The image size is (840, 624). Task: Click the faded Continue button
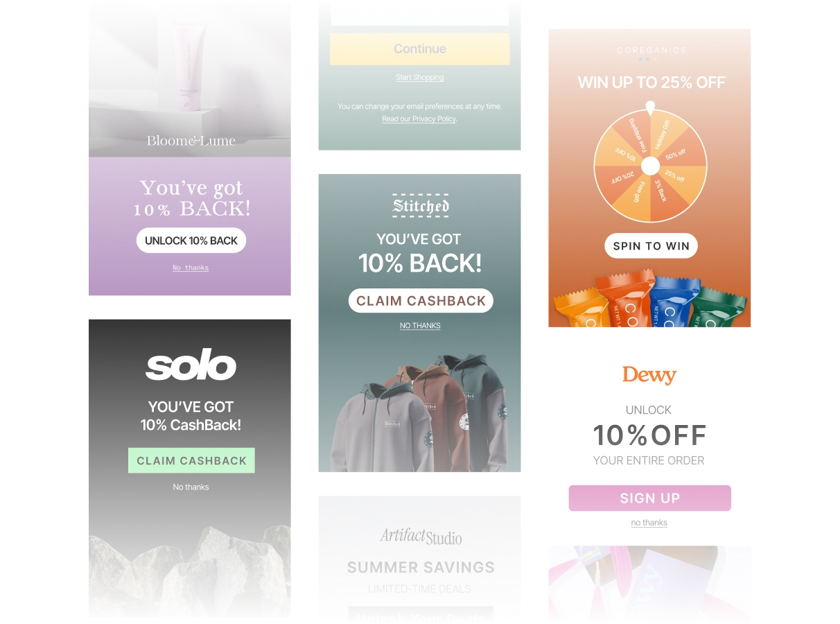(x=420, y=49)
